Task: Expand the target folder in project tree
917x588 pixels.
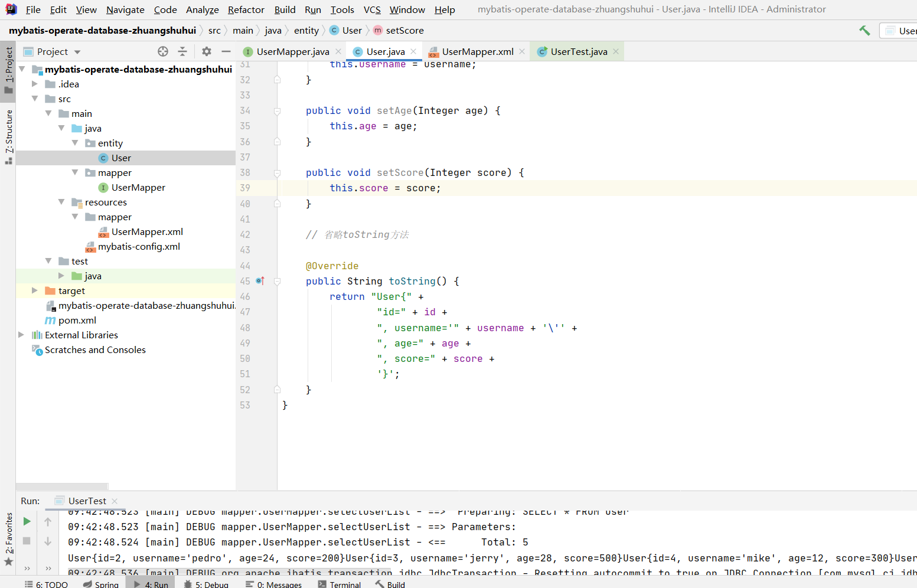Action: tap(35, 290)
